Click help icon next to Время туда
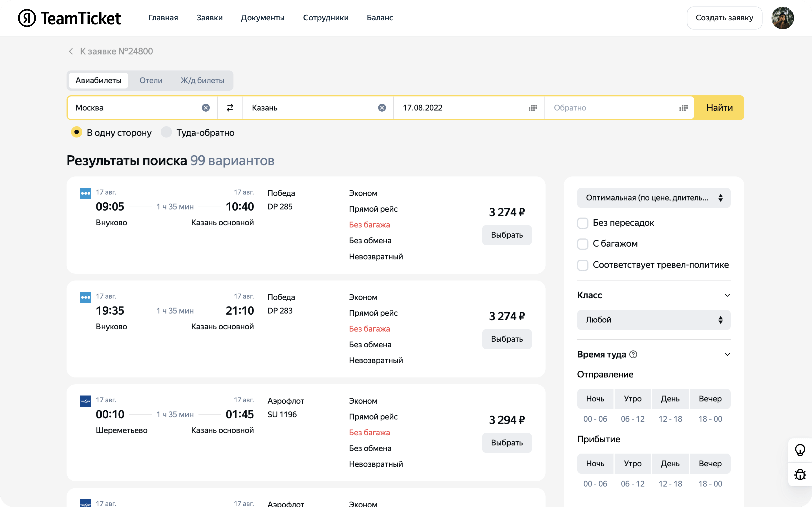 [633, 355]
